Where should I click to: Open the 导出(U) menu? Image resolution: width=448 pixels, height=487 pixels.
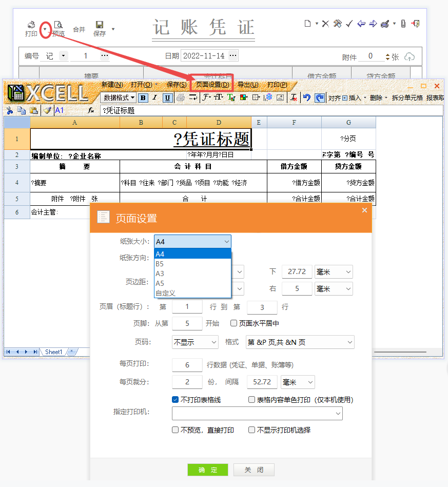tap(248, 85)
